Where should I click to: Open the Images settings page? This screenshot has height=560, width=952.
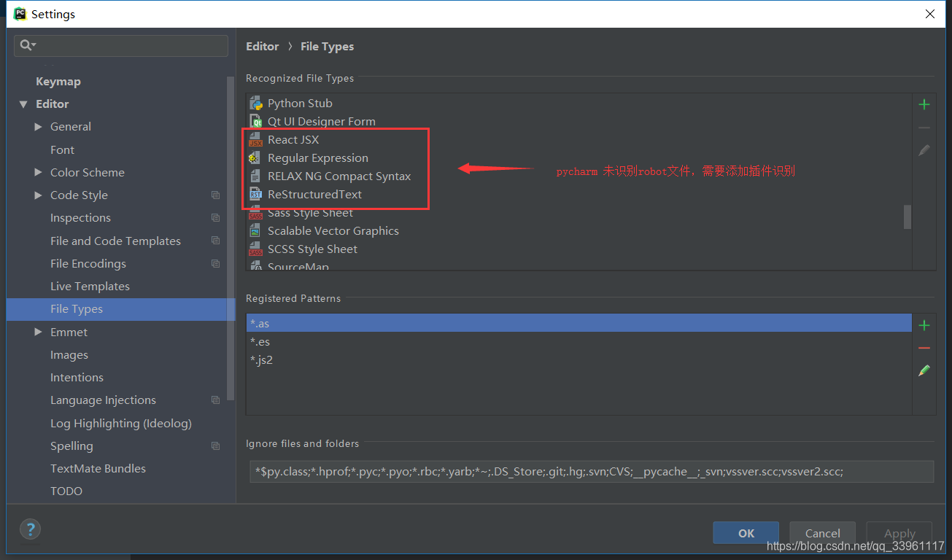tap(69, 354)
